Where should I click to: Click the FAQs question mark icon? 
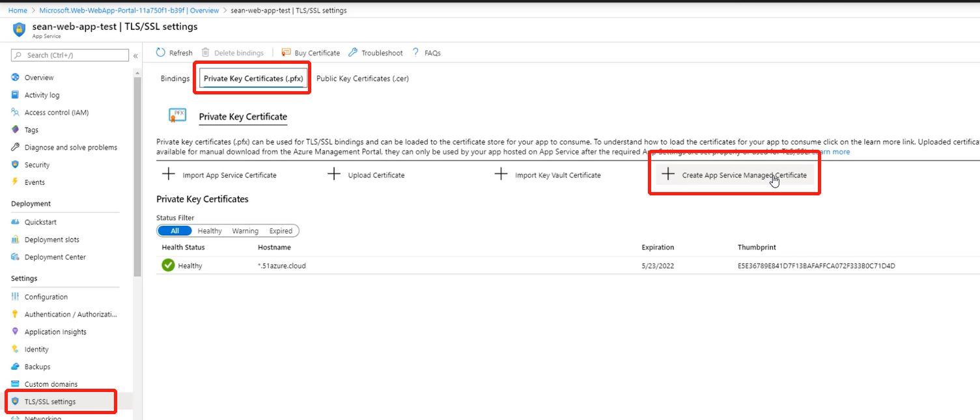(415, 53)
